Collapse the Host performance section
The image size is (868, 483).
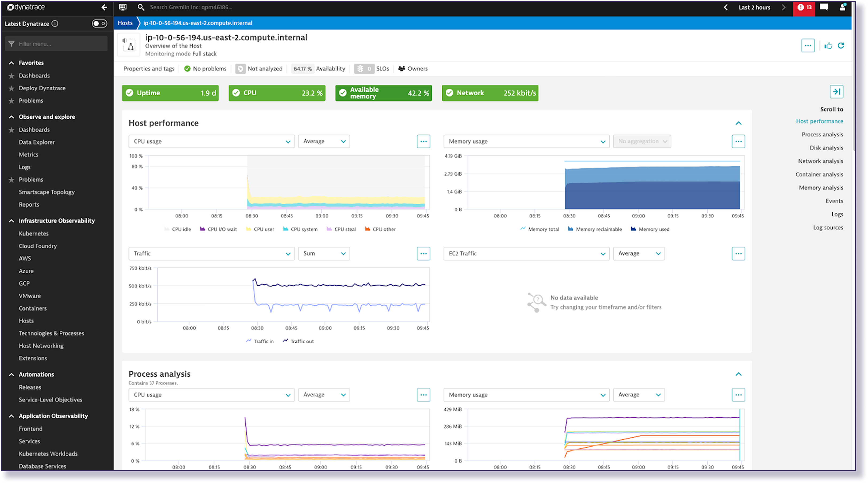[738, 123]
